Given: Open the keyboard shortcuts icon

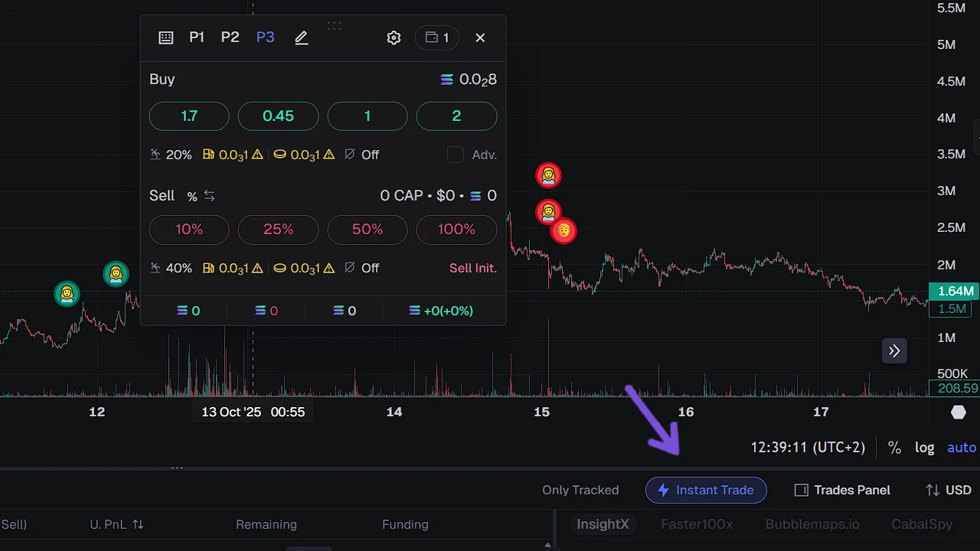Looking at the screenshot, I should tap(165, 37).
